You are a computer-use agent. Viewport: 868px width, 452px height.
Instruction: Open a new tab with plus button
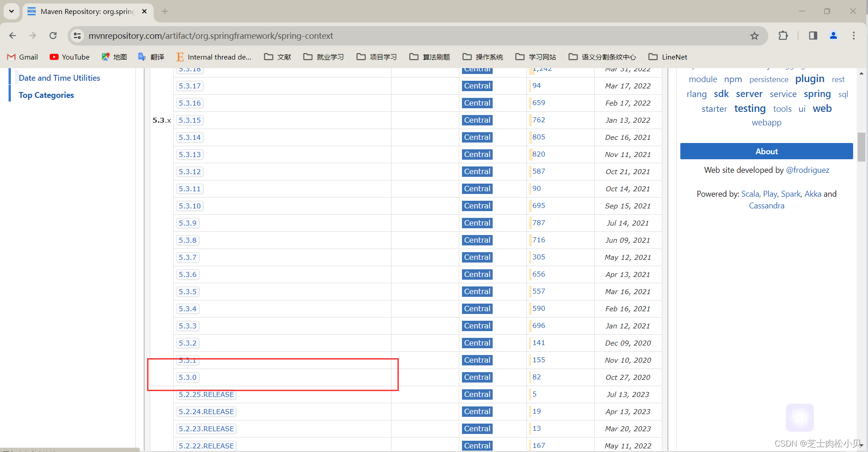pos(165,11)
